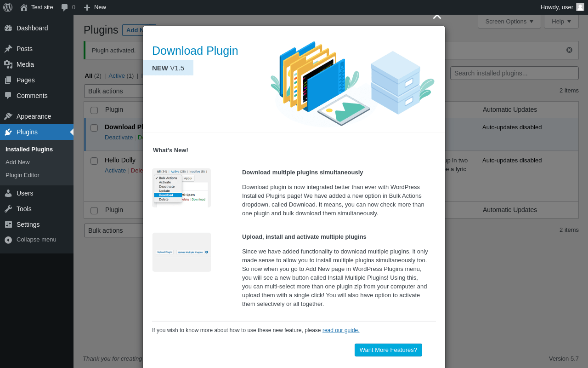Tick the select-all checkbox in table footer
588x368 pixels.
(x=94, y=211)
